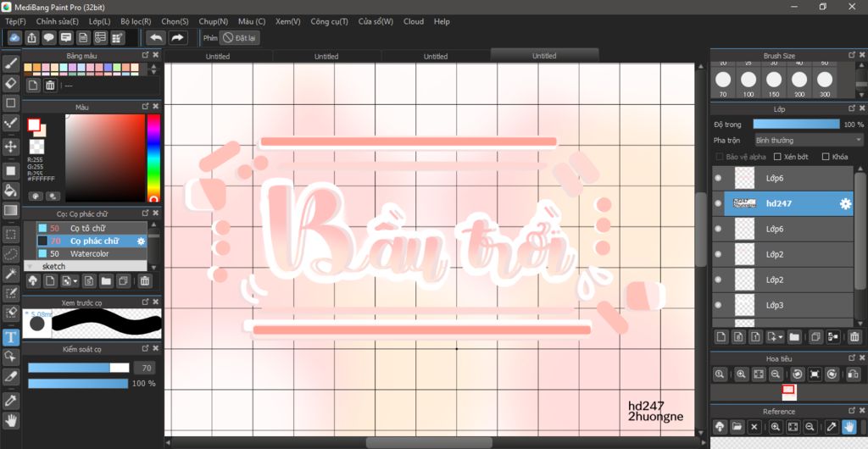This screenshot has width=868, height=449.
Task: Open the add layer dropdown arrow
Action: (x=774, y=336)
